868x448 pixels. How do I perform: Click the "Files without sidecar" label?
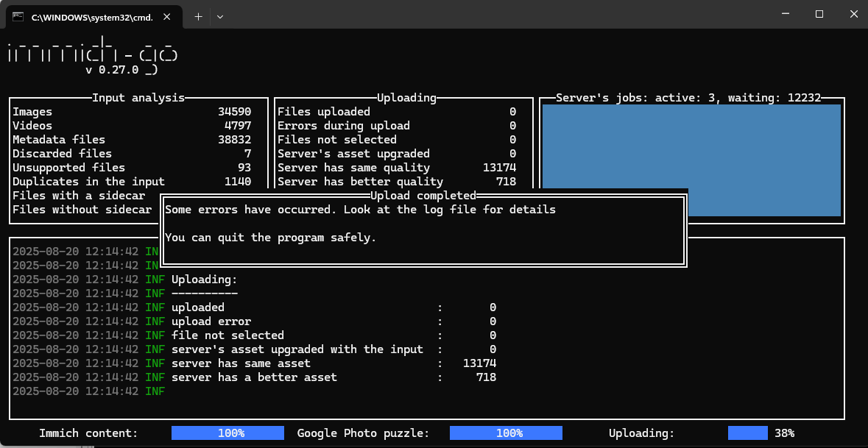[82, 210]
